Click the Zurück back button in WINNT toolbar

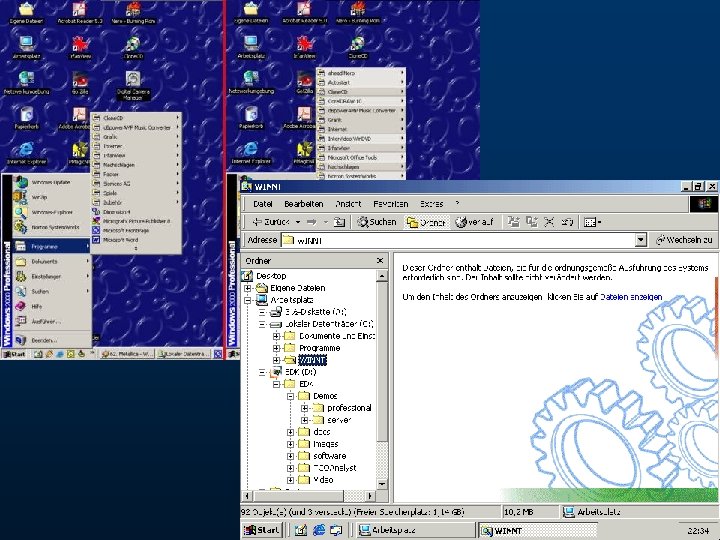271,222
